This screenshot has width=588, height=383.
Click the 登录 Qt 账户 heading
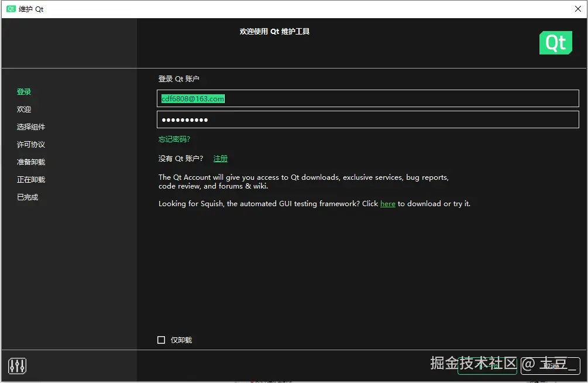click(178, 78)
